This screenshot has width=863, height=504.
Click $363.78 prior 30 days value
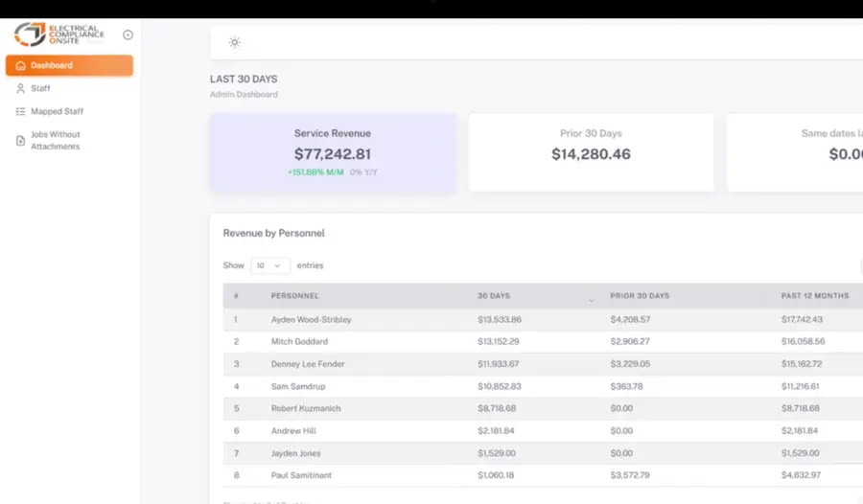point(626,387)
